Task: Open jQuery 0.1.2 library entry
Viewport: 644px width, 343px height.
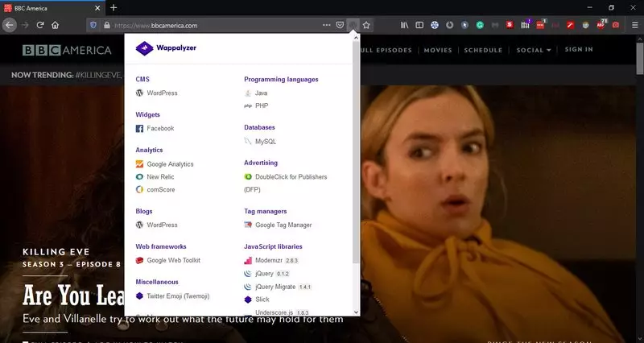Action: 267,274
